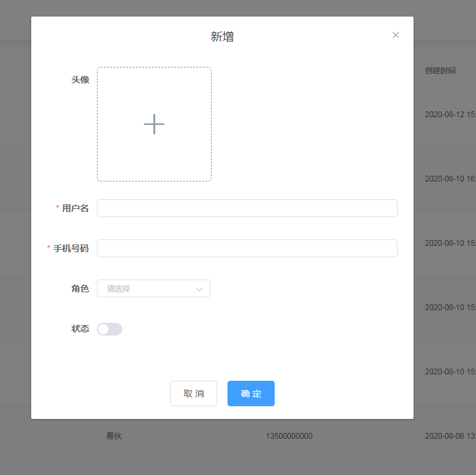Click the 2020-08-12 date cell in table
Viewport: 476px width, 475px height.
451,115
